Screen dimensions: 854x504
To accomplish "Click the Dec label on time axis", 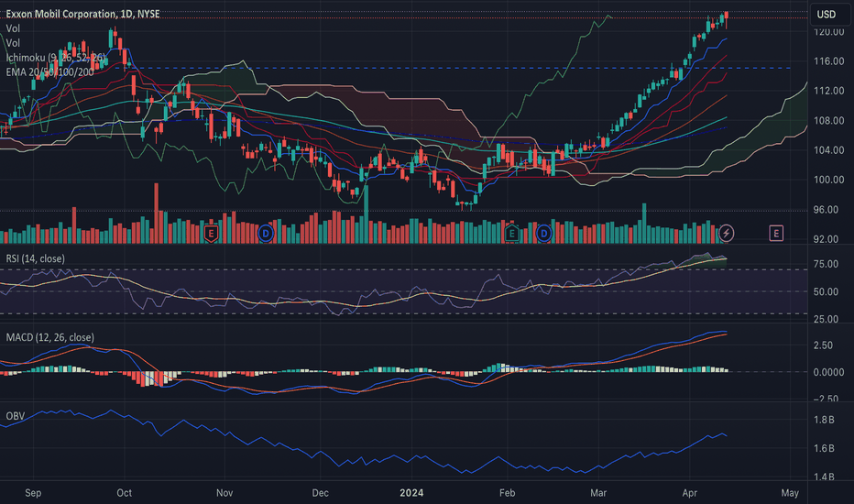I will (x=321, y=493).
